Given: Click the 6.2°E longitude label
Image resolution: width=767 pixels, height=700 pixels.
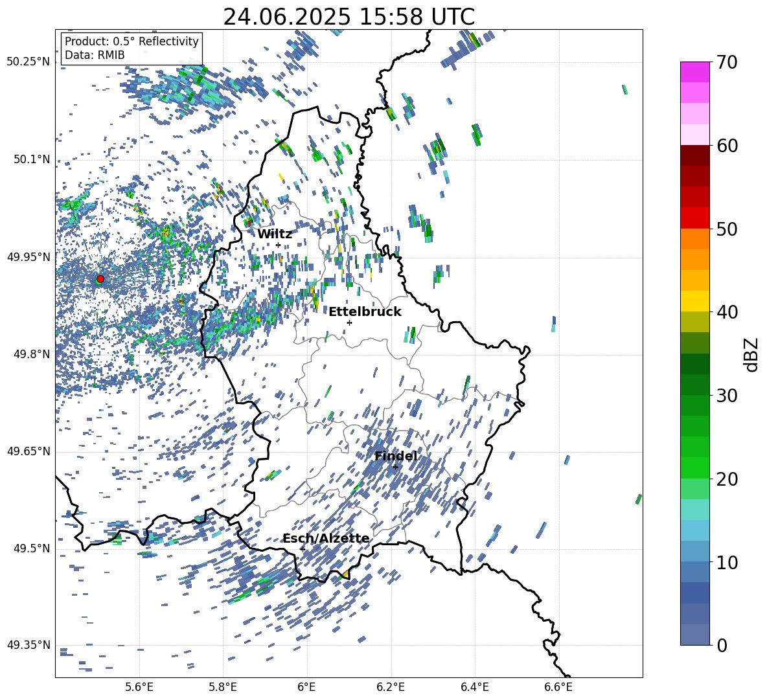Looking at the screenshot, I should [x=391, y=687].
